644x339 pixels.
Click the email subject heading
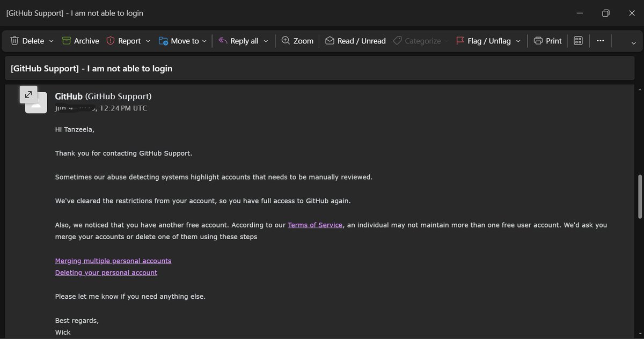tap(91, 69)
